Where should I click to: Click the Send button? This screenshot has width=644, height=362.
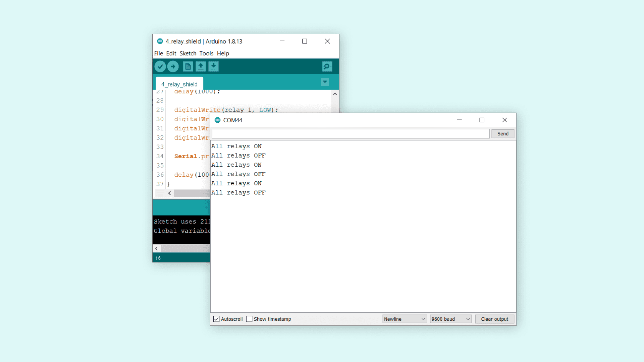502,133
